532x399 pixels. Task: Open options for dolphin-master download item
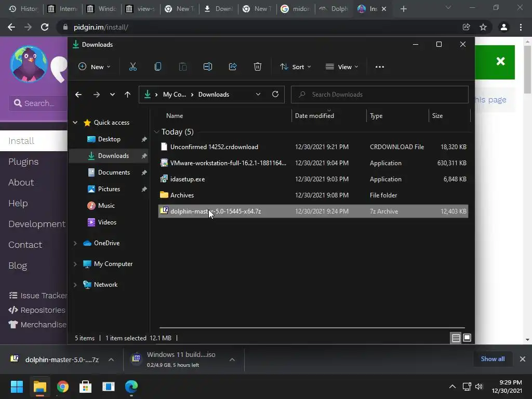pos(111,360)
